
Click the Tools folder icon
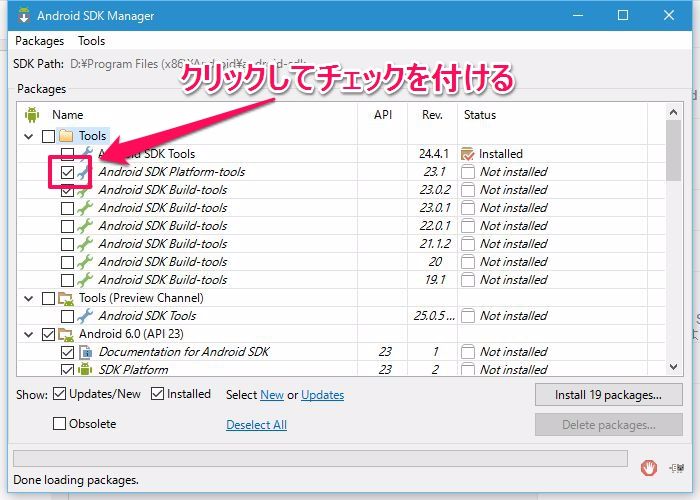point(66,136)
